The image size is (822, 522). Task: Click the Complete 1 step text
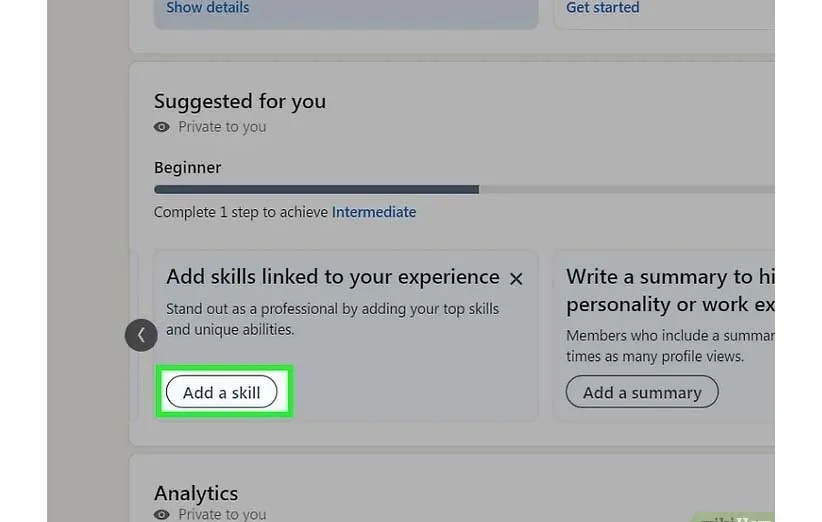pos(241,212)
